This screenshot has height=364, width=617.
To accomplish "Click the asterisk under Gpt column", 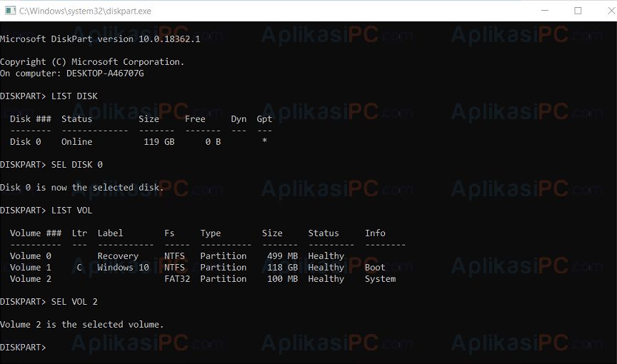I will point(264,141).
